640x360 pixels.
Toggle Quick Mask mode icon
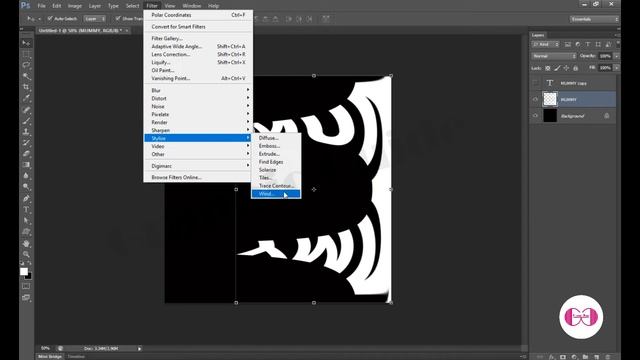click(26, 287)
